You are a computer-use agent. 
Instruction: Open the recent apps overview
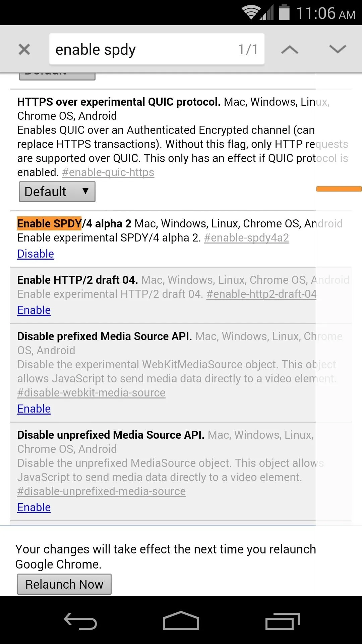(x=282, y=621)
